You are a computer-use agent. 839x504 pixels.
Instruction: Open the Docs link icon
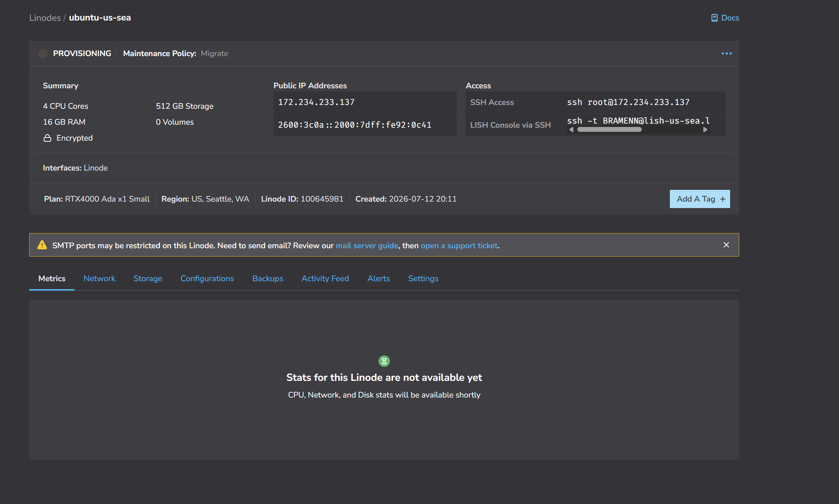(x=714, y=18)
